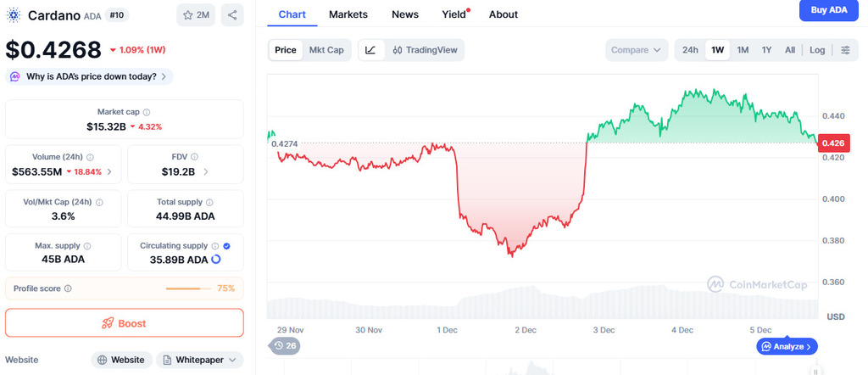This screenshot has height=375, width=868.
Task: Click the Buy ADA button
Action: [828, 10]
